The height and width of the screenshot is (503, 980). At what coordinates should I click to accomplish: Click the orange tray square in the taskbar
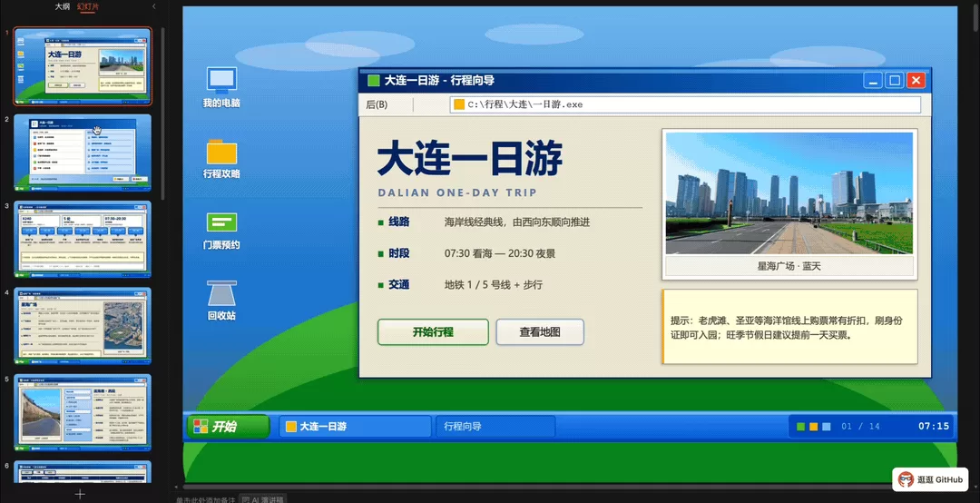(814, 426)
